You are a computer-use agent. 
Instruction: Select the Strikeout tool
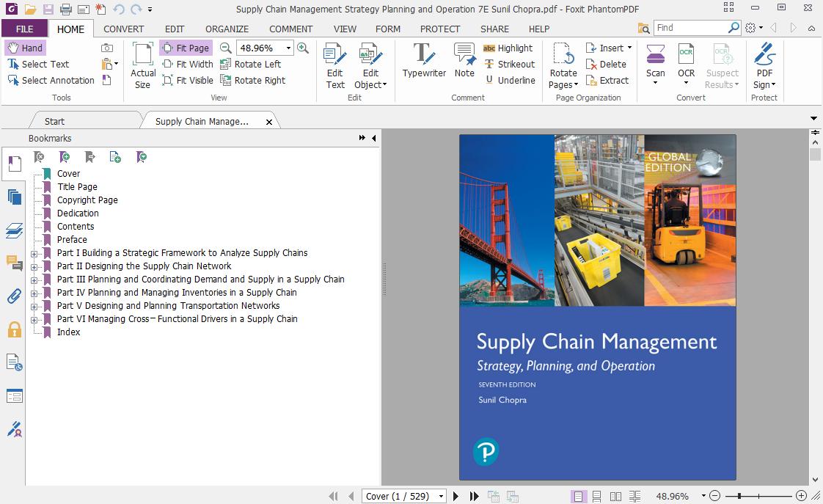(x=509, y=64)
